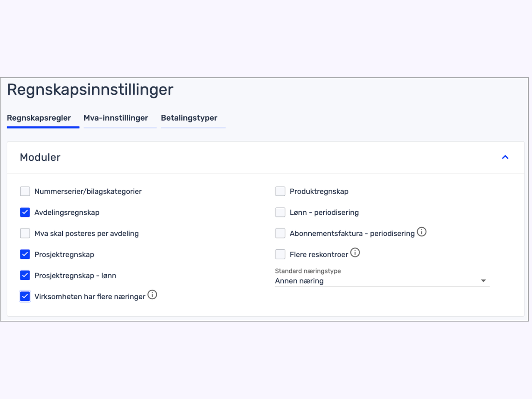Open the Betalingstyper tab
This screenshot has width=532, height=399.
(x=189, y=118)
